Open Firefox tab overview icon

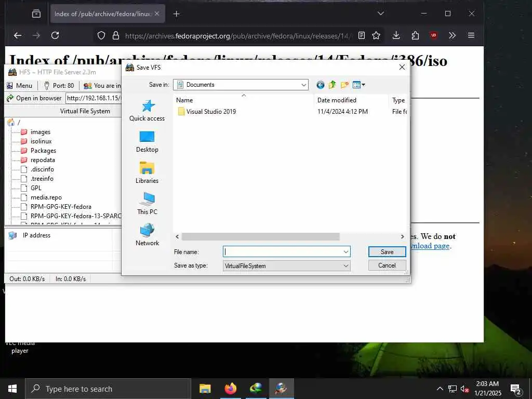point(36,14)
